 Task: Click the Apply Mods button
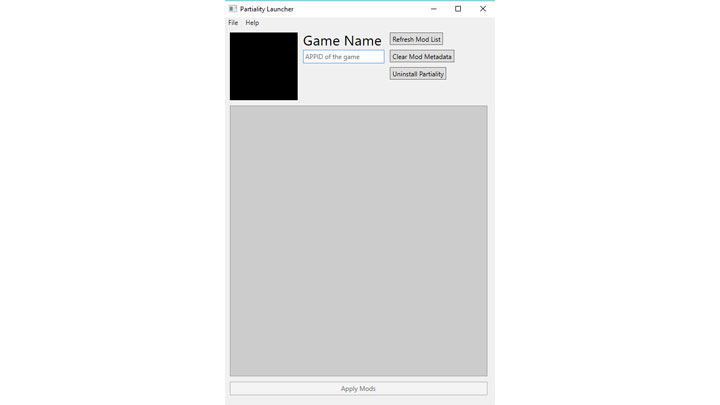coord(358,388)
